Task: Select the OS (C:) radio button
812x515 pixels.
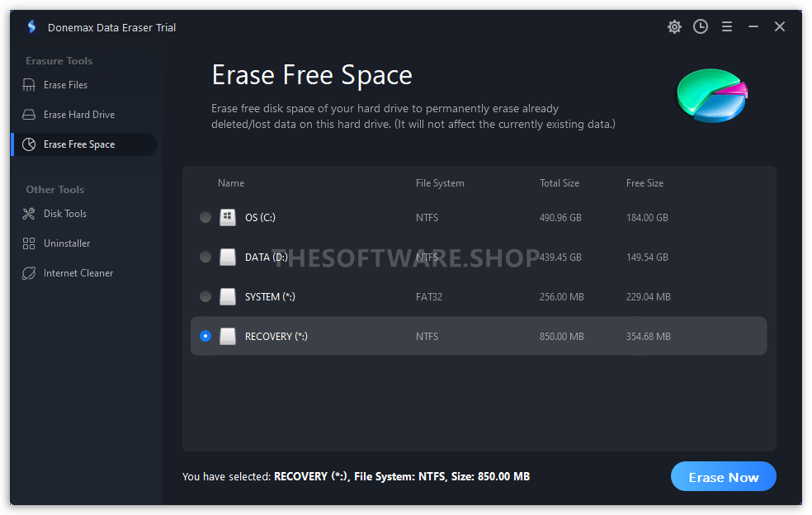Action: click(205, 217)
